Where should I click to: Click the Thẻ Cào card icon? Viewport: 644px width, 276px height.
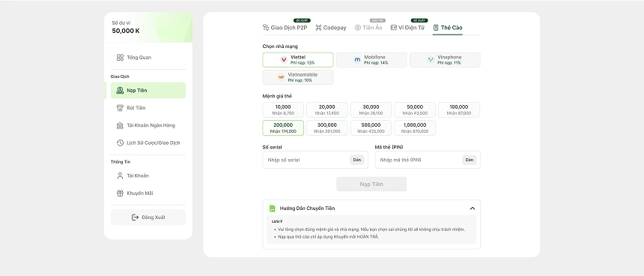(436, 28)
